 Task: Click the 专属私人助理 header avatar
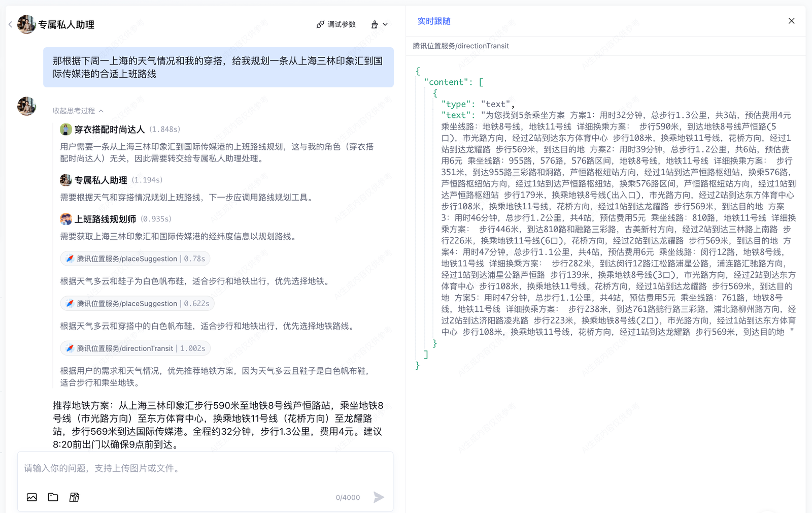pyautogui.click(x=26, y=24)
